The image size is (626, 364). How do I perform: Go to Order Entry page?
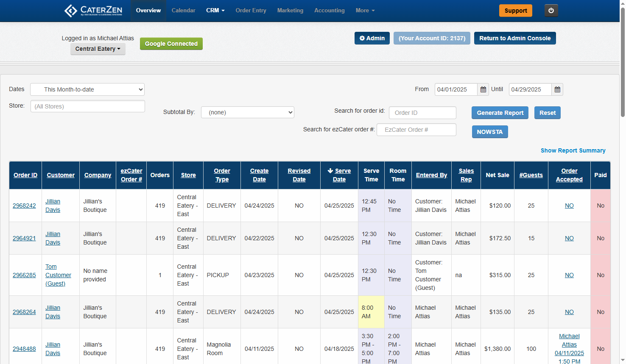point(251,11)
